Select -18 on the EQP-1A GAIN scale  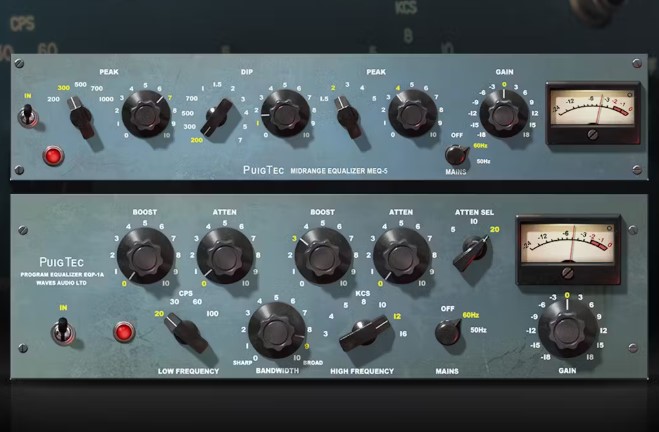point(546,357)
